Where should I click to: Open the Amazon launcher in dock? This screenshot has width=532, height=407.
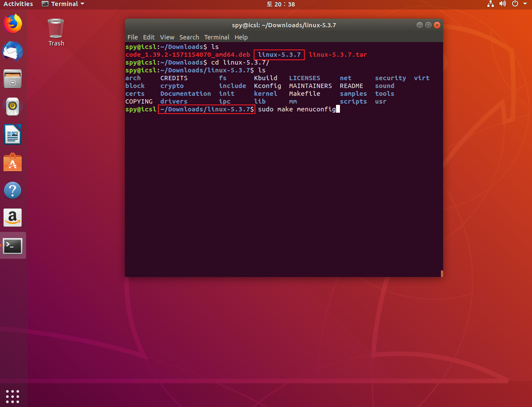click(13, 218)
